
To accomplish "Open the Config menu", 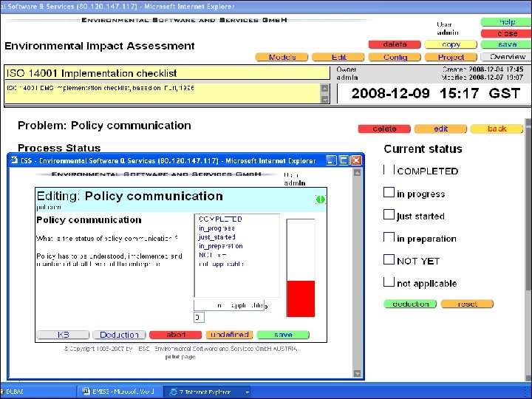I will [395, 57].
